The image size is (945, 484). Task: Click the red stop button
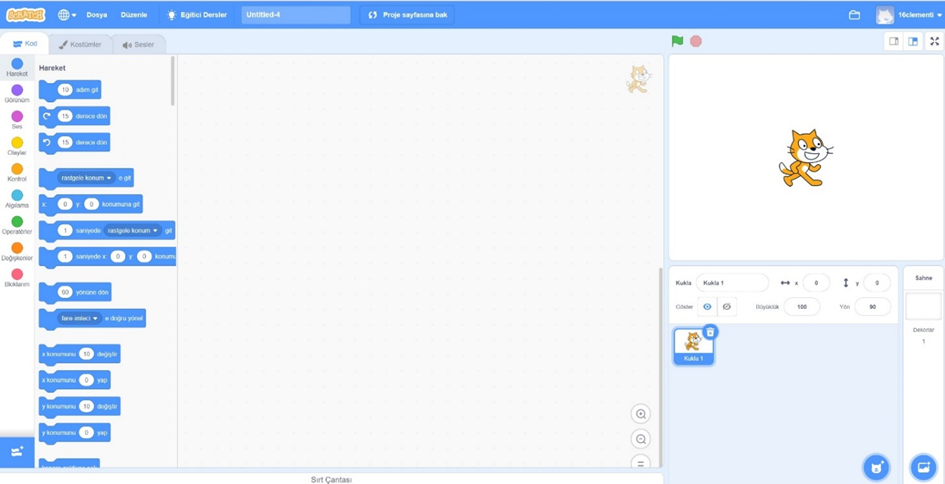696,42
